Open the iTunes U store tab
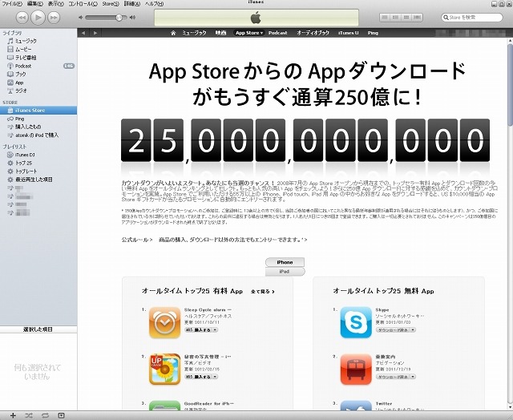This screenshot has height=420, width=513. pyautogui.click(x=348, y=33)
